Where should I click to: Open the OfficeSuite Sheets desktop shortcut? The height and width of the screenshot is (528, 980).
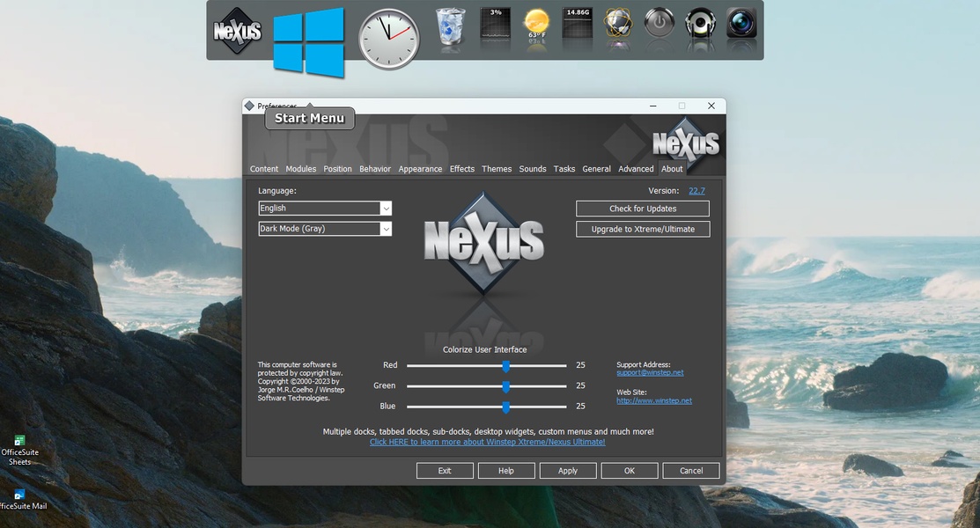click(19, 450)
